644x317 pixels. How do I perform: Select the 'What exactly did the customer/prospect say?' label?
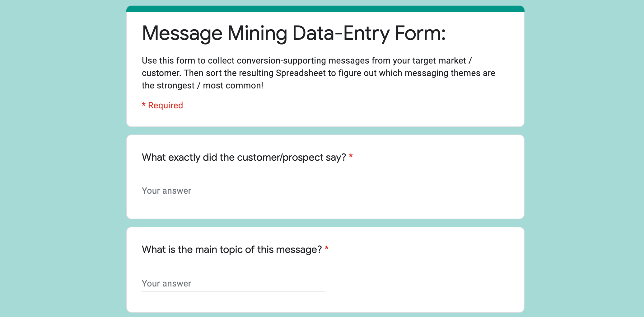pyautogui.click(x=244, y=158)
